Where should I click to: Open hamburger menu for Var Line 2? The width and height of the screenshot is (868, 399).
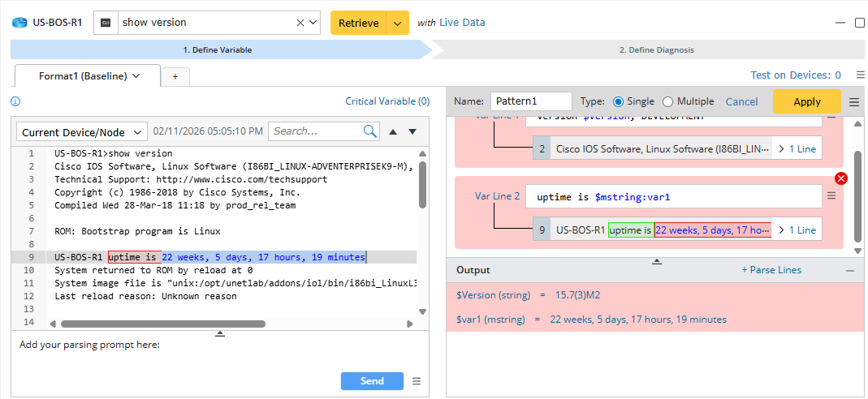coord(831,196)
